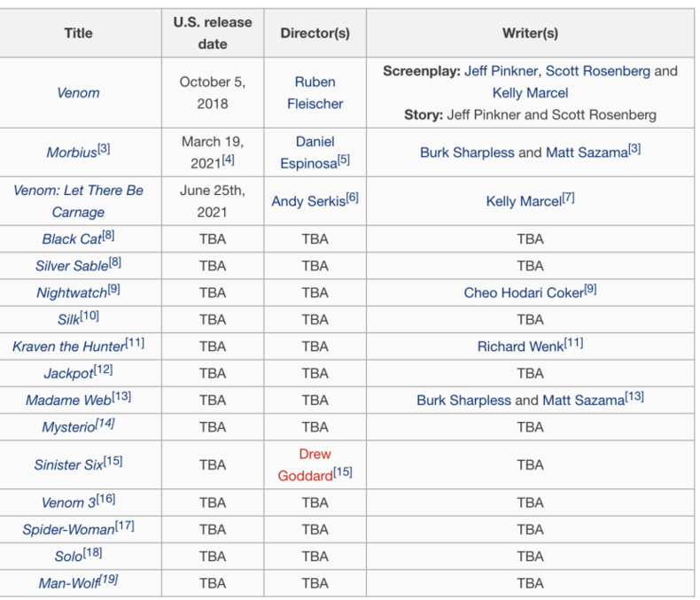
Task: Open citation [6] after Andy Serkis
Action: [x=353, y=198]
